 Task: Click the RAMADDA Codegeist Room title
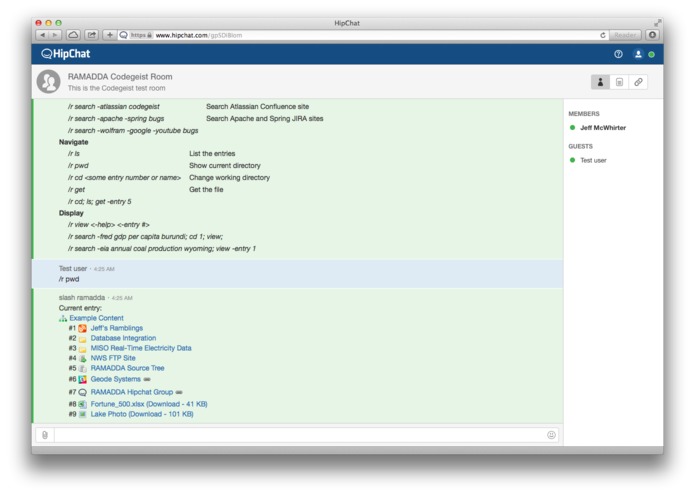pos(120,77)
